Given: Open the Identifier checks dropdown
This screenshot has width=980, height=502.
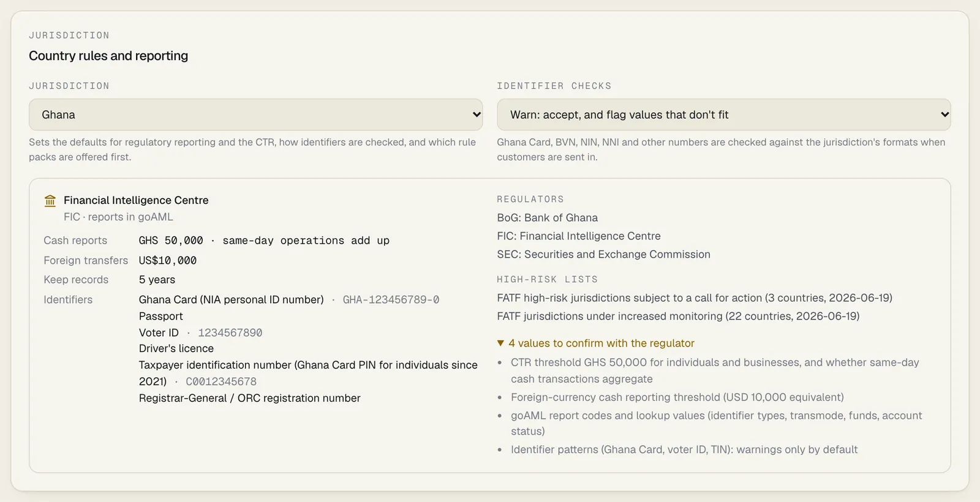Looking at the screenshot, I should pos(723,114).
